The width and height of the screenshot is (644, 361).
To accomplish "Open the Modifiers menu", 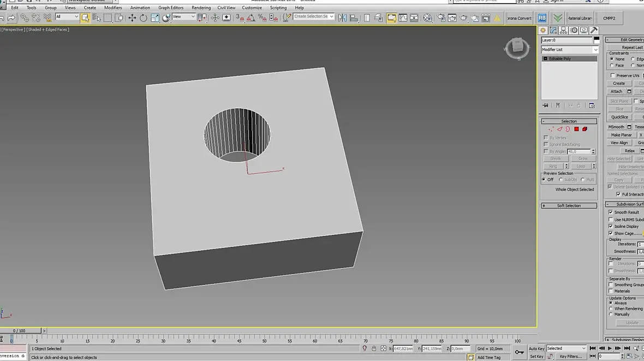I will (113, 8).
